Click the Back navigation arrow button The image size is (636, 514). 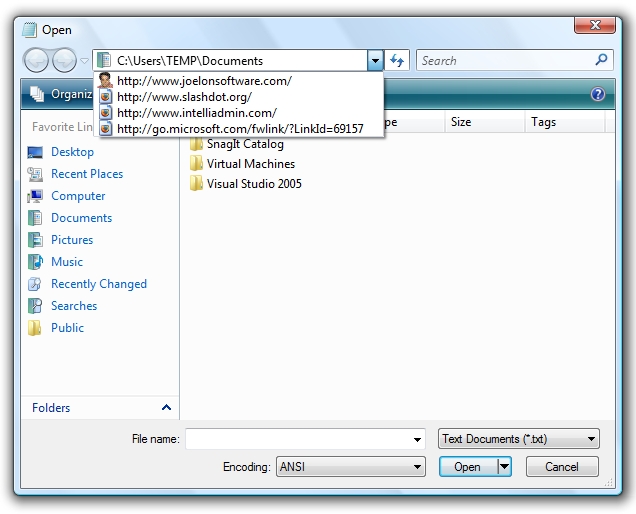point(36,60)
